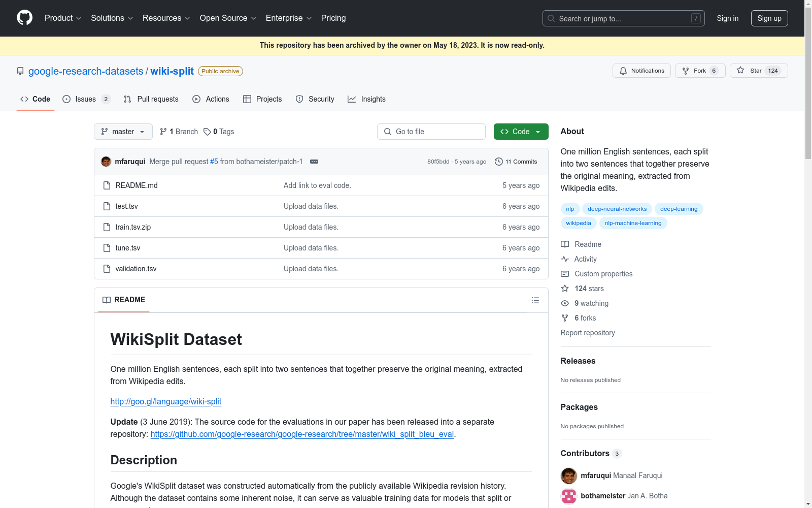Viewport: 812px width, 508px height.
Task: Open the README outline list icon
Action: point(535,300)
